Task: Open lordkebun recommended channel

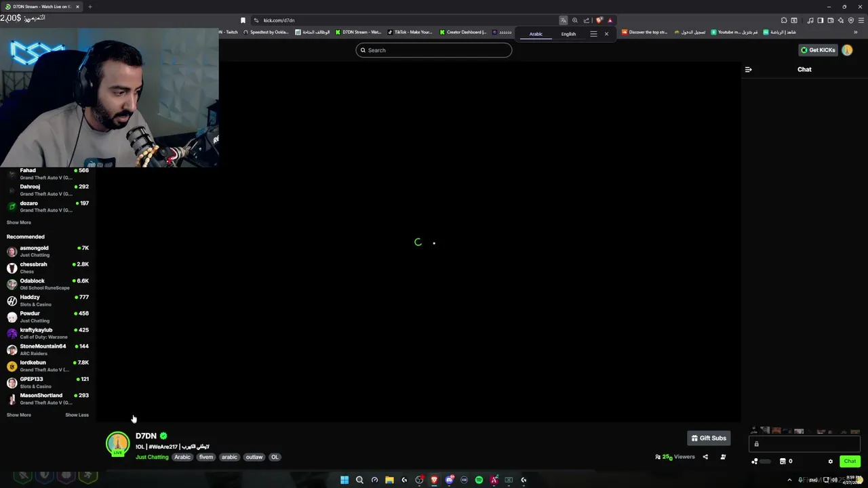Action: [x=47, y=366]
